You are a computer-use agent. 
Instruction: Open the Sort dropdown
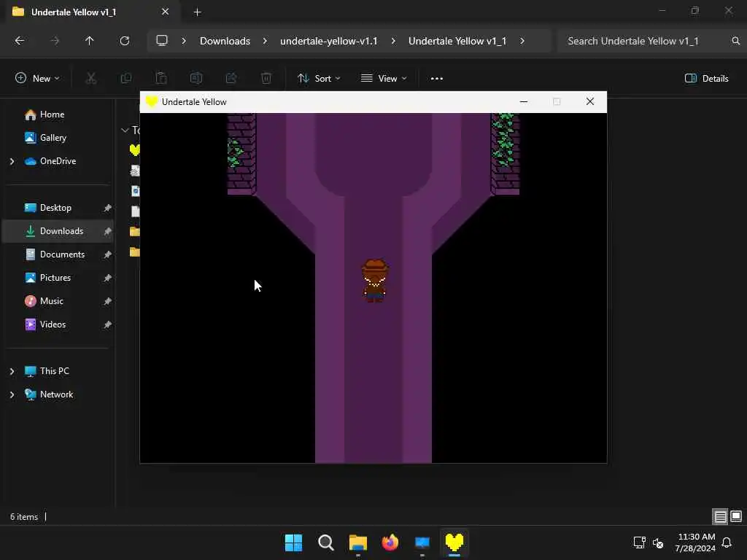[319, 79]
